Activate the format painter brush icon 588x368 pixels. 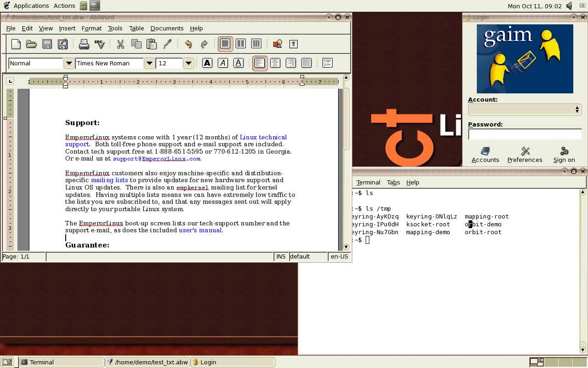click(167, 44)
